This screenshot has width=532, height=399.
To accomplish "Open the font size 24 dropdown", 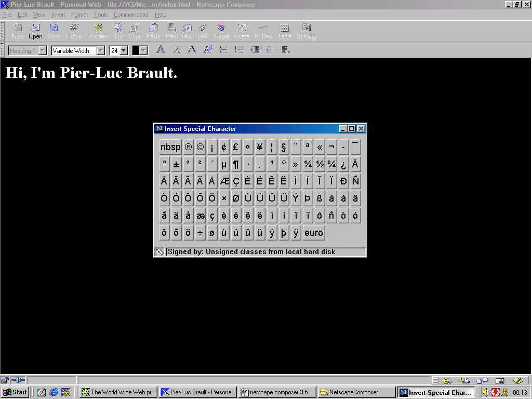I will (x=119, y=50).
